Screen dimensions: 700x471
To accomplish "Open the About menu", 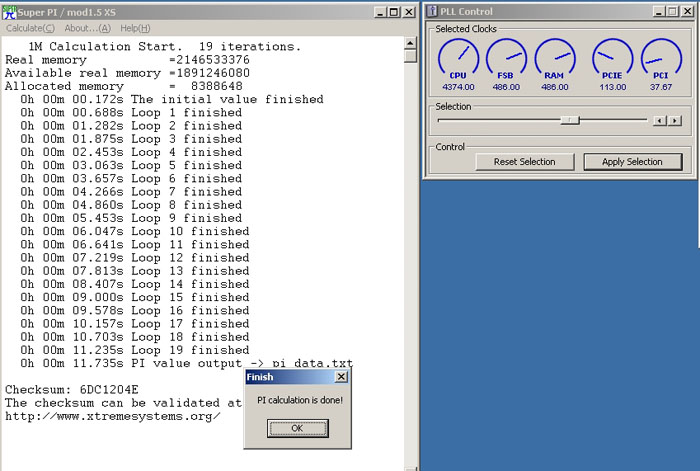I will [x=88, y=28].
